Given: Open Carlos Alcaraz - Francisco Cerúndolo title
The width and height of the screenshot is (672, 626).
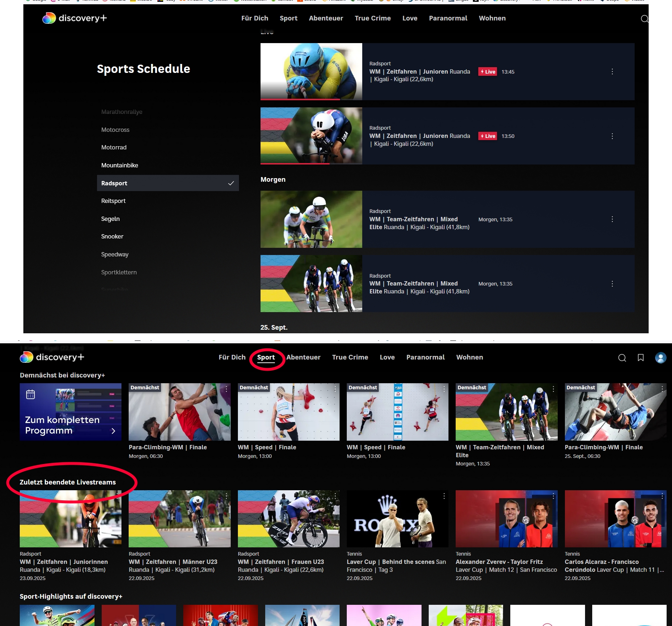Looking at the screenshot, I should 602,566.
